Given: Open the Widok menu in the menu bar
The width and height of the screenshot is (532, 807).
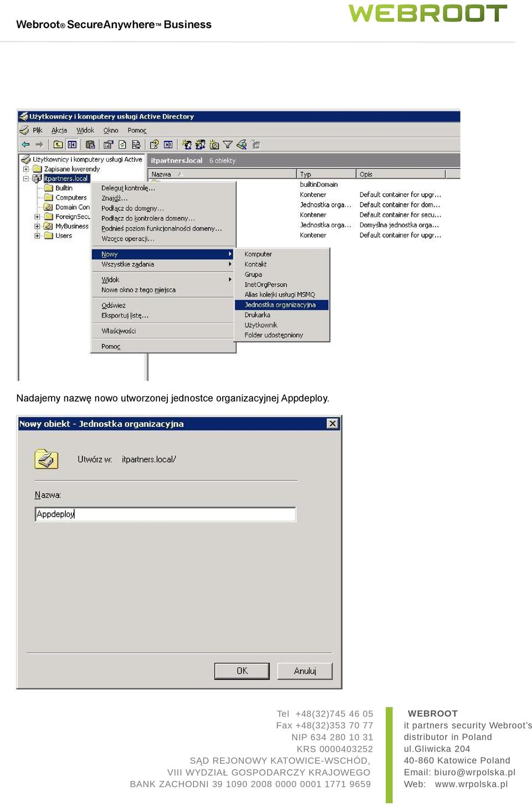Looking at the screenshot, I should (x=85, y=130).
